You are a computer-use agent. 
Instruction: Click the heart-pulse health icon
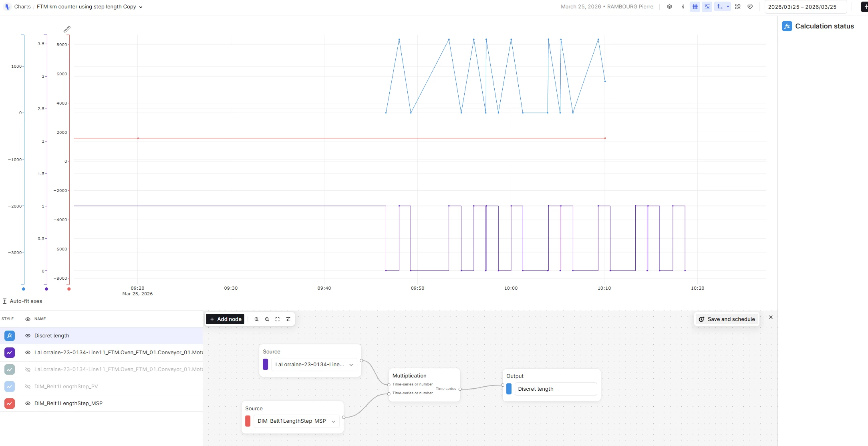pyautogui.click(x=750, y=7)
